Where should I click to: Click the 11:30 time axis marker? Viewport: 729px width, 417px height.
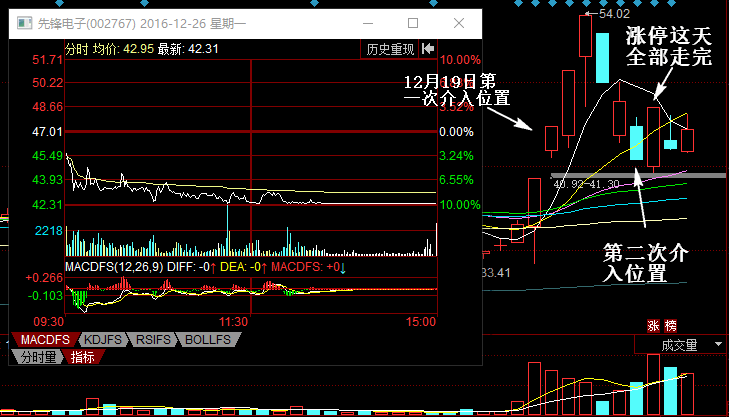tap(233, 322)
